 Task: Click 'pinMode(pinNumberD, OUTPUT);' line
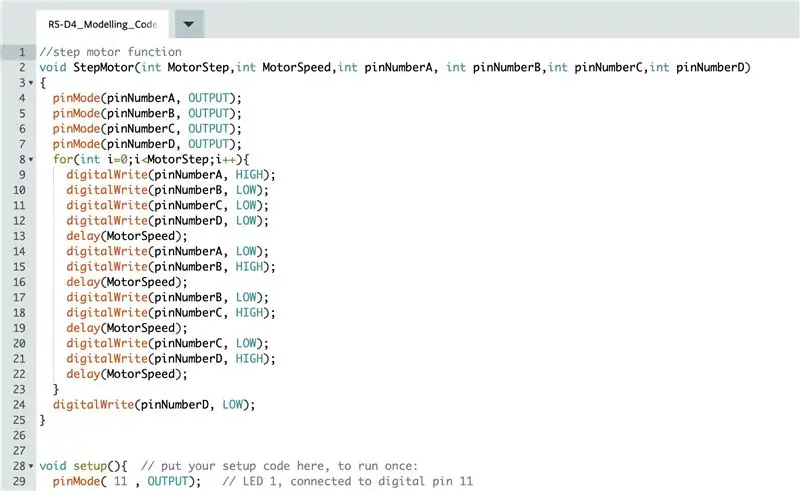click(x=147, y=144)
